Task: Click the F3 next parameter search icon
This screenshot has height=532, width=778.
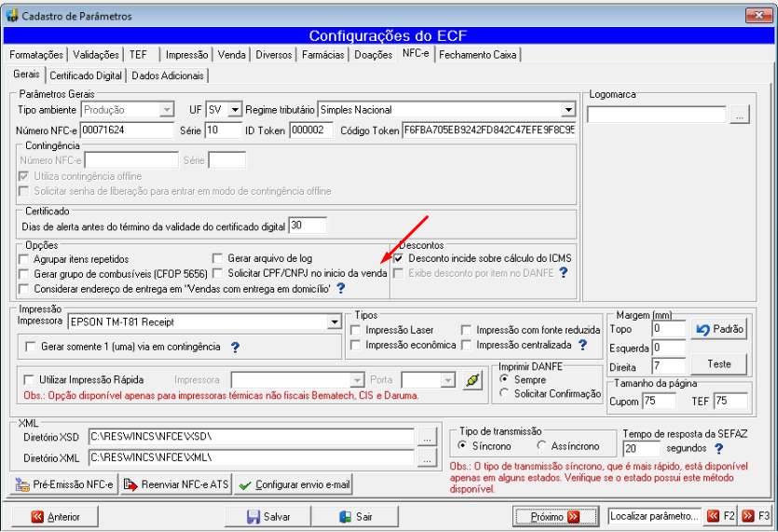Action: tap(748, 516)
